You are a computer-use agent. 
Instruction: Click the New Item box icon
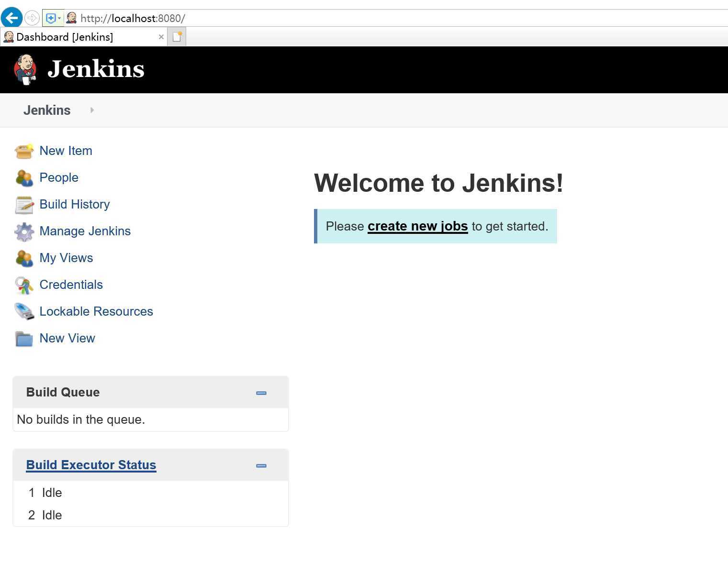pyautogui.click(x=24, y=151)
